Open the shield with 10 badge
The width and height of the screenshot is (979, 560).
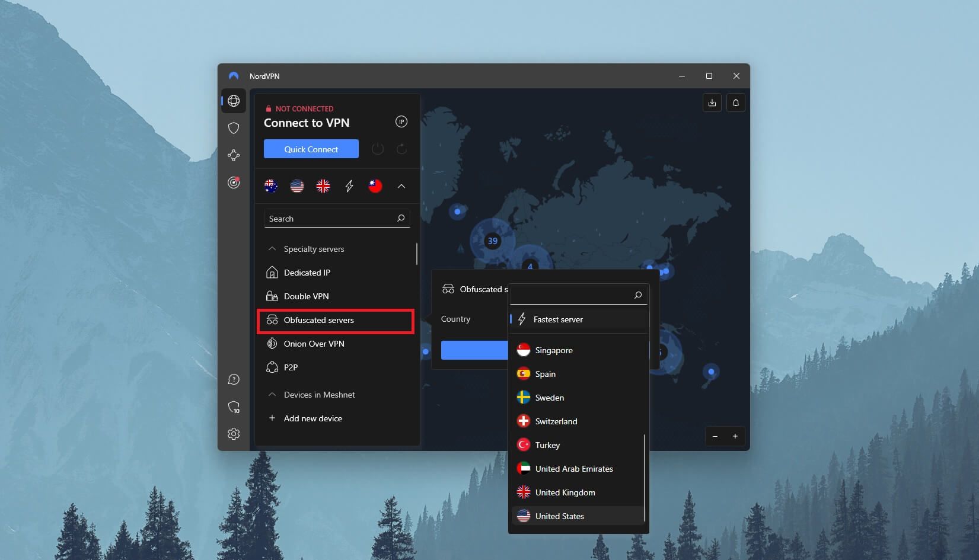pos(234,407)
